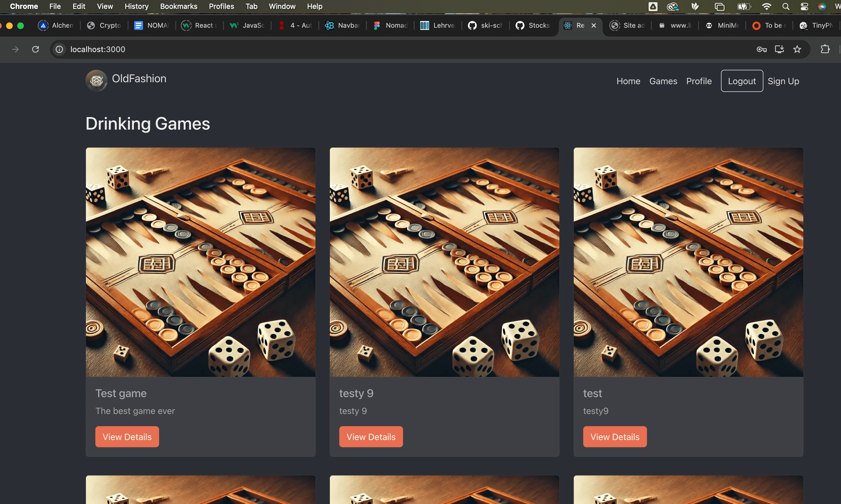
Task: Switch to the Site ad tab
Action: [x=628, y=25]
